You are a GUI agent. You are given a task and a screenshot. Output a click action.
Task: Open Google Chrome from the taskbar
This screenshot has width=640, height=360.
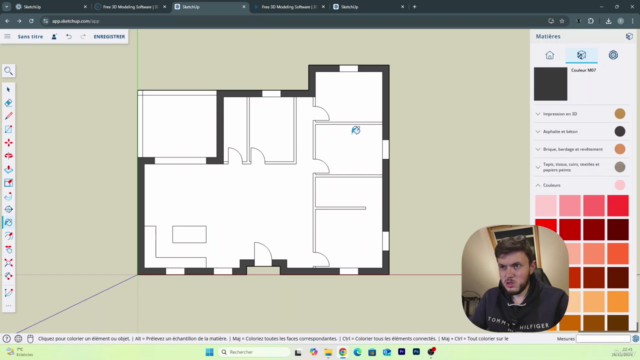click(343, 352)
